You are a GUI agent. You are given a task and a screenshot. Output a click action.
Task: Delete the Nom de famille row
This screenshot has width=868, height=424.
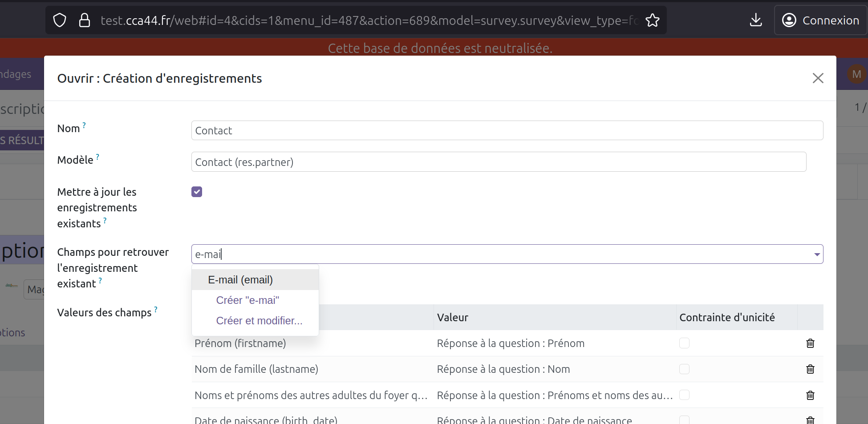coord(810,369)
